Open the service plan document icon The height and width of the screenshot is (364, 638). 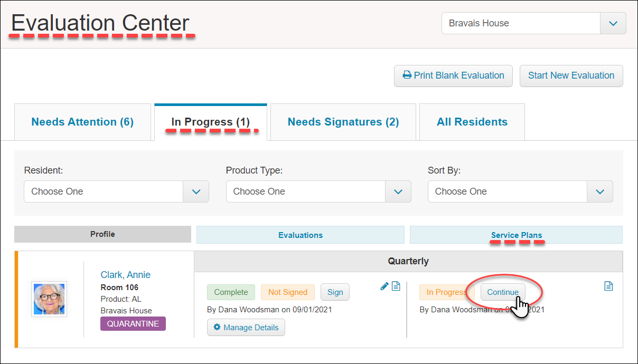(x=608, y=286)
